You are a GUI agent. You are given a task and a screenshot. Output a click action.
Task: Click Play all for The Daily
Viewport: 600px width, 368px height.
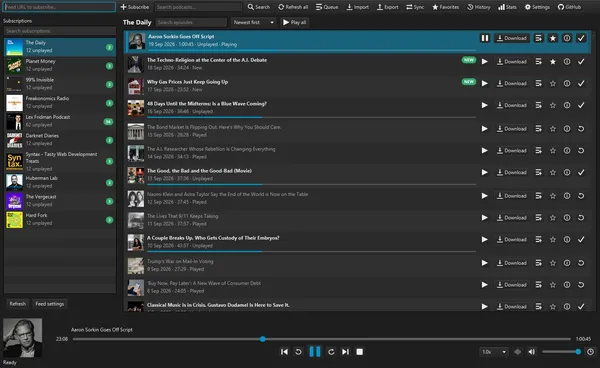294,23
